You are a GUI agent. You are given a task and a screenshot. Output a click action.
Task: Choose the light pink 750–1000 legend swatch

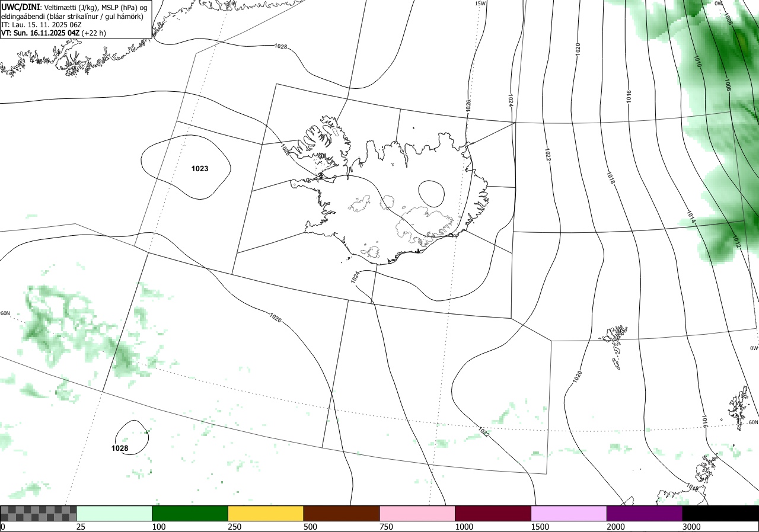pos(417,513)
